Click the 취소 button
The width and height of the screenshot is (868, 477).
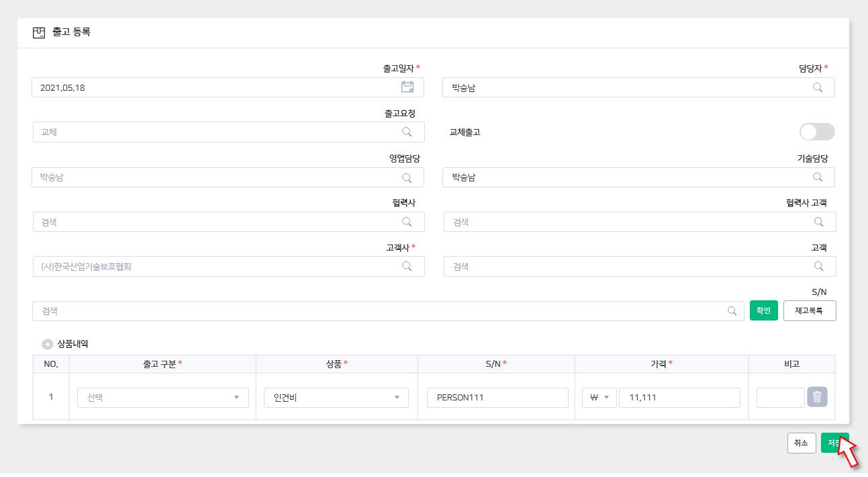[801, 443]
